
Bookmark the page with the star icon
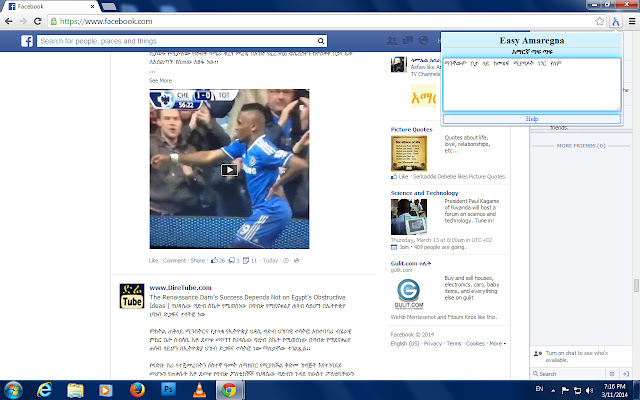[599, 21]
